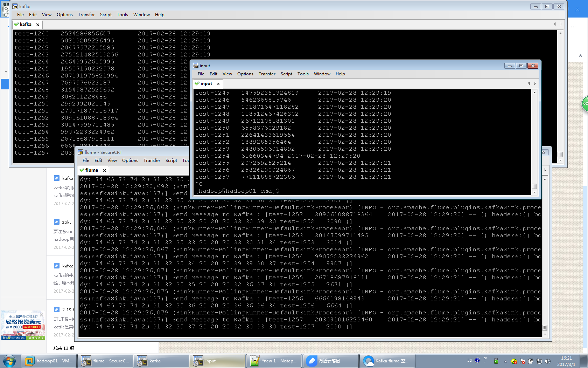
Task: Open View menu in flume window
Action: pos(112,160)
